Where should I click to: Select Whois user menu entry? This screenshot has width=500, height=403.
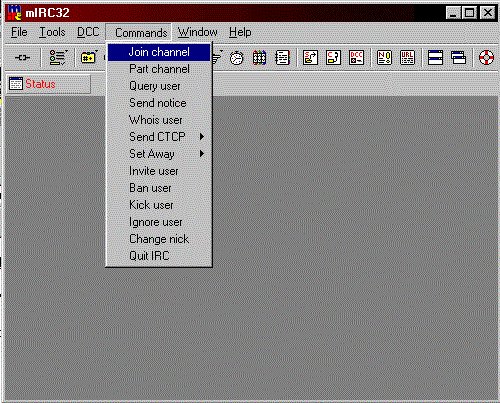(x=159, y=120)
